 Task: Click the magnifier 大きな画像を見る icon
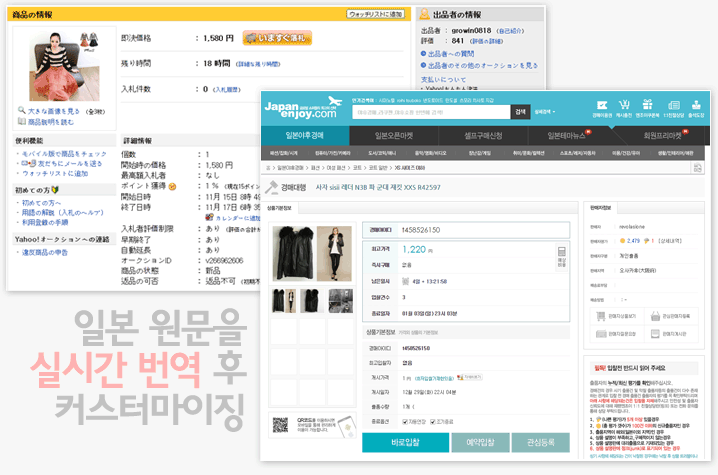[21, 110]
